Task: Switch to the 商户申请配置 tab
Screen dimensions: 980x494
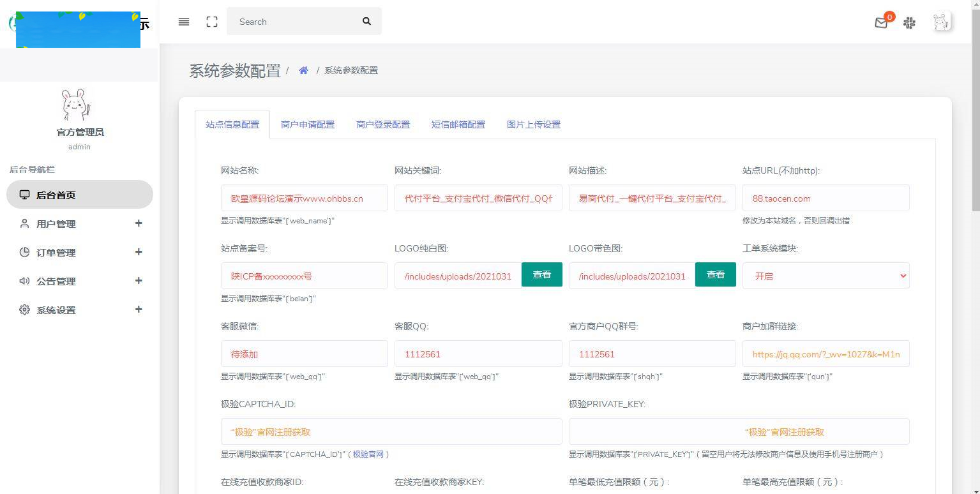Action: point(307,124)
